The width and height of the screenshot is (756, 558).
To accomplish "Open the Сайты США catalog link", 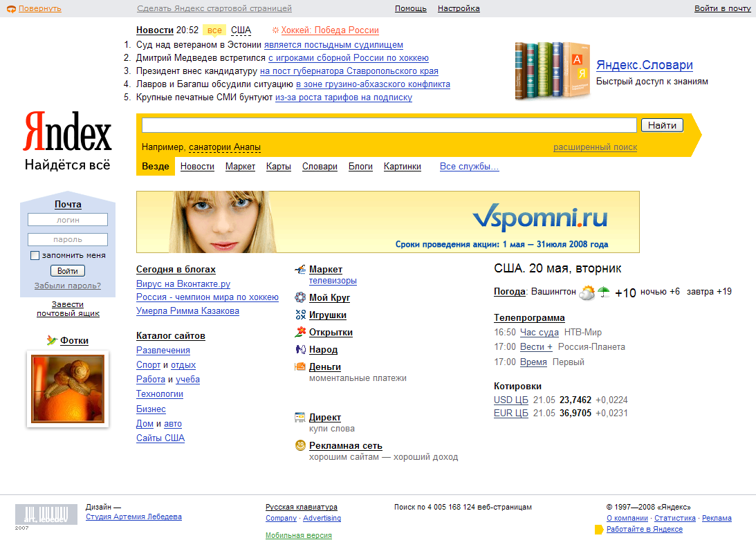I will (160, 438).
